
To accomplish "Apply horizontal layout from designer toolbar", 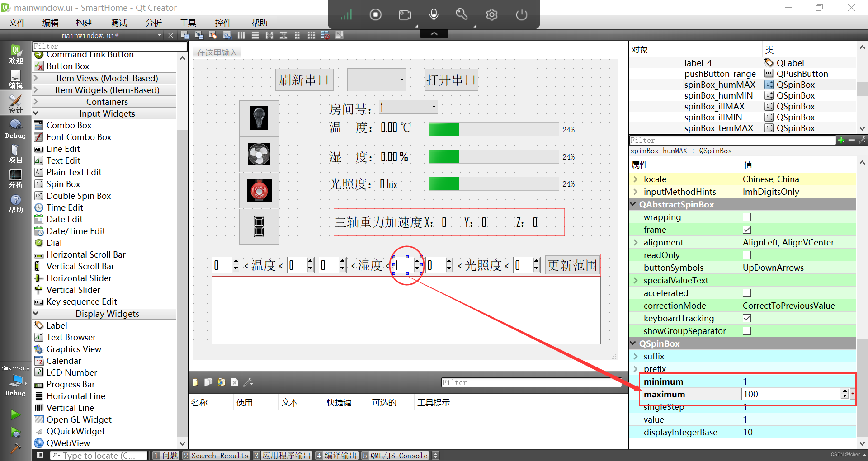I will pos(241,35).
